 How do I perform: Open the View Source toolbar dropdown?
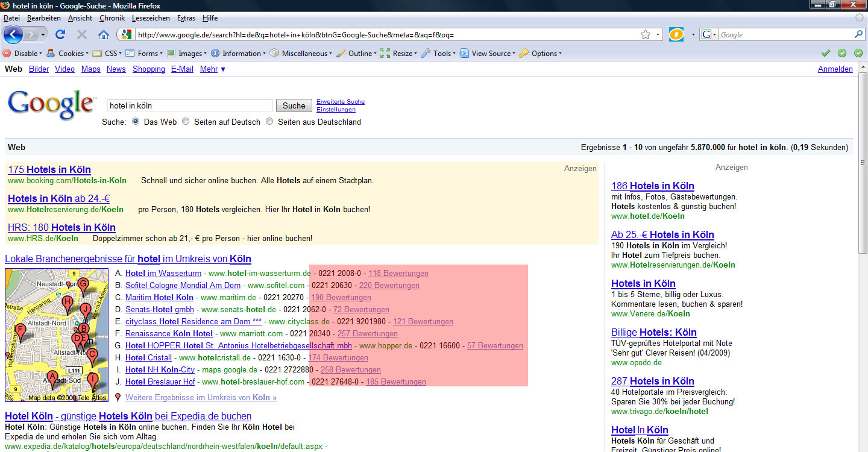488,53
